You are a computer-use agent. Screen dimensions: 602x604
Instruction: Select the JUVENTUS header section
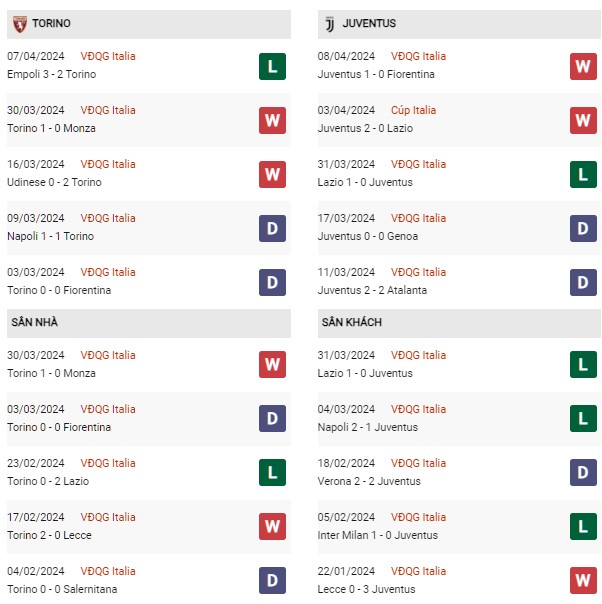pos(459,24)
